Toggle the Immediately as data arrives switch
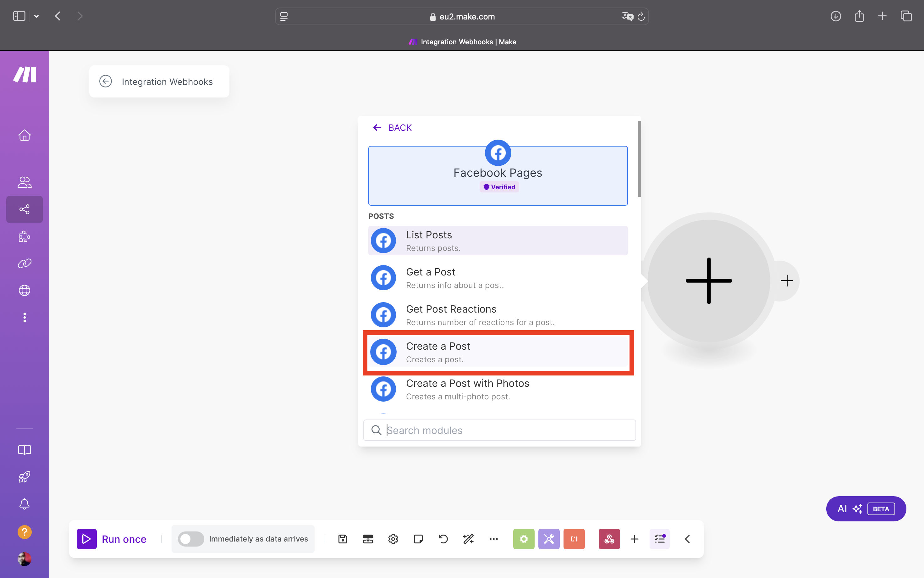924x578 pixels. pos(191,539)
